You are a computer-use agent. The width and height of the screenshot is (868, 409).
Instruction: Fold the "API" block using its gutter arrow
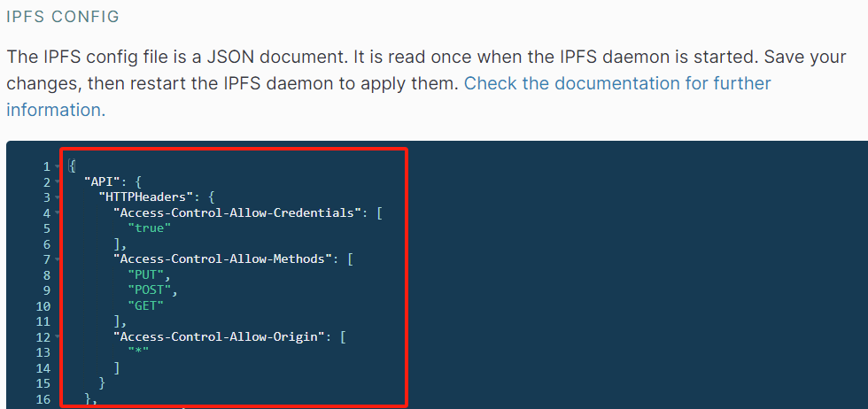coord(57,182)
